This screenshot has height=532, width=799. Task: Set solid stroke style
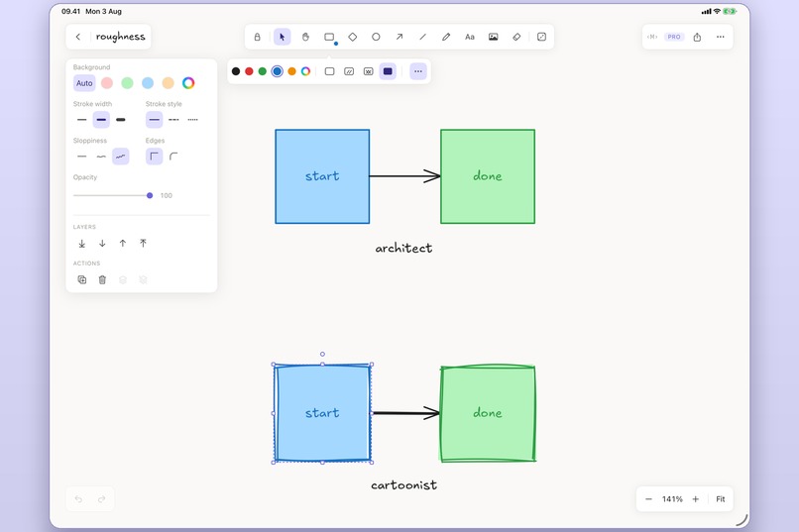pyautogui.click(x=155, y=120)
